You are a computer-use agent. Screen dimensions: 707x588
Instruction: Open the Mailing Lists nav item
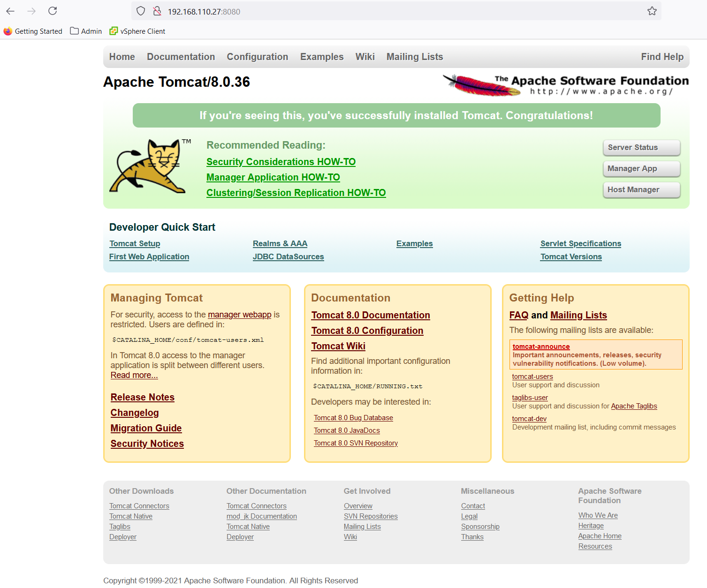(x=415, y=57)
